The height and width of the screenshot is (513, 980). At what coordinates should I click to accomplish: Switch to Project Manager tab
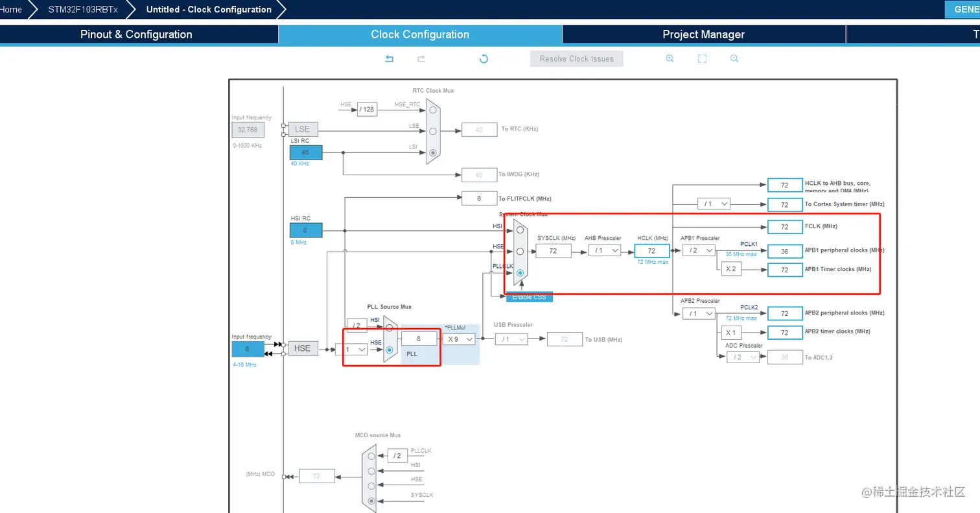tap(703, 34)
